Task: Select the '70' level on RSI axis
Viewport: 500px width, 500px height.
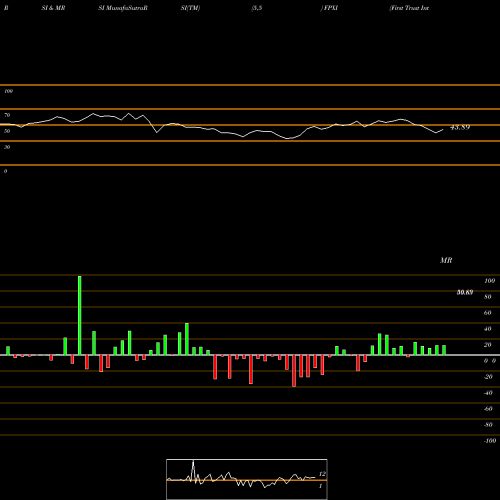Action: pos(7,115)
